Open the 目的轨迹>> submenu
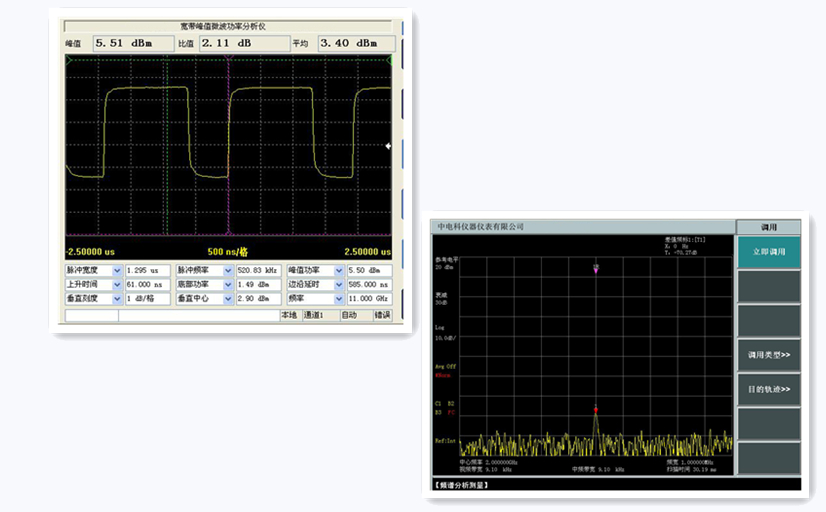Screen dimensions: 826x512 (x=768, y=389)
